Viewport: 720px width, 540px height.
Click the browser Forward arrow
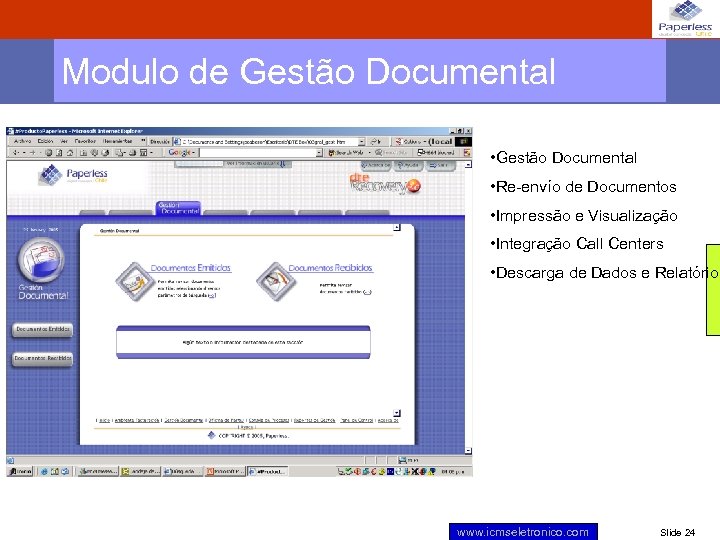33,153
